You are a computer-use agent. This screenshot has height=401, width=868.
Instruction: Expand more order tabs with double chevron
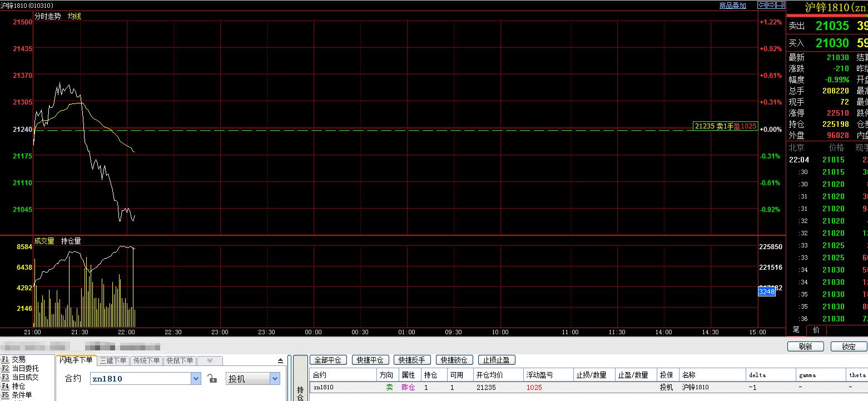(x=210, y=361)
